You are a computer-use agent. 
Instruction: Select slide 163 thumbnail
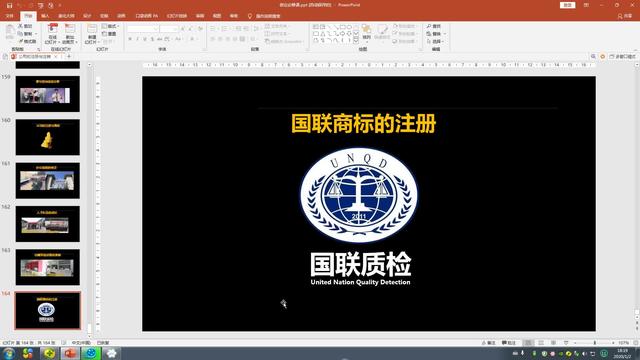(48, 267)
